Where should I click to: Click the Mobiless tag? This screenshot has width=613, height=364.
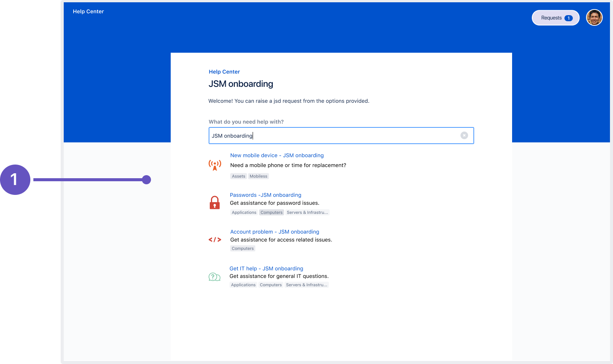point(258,176)
